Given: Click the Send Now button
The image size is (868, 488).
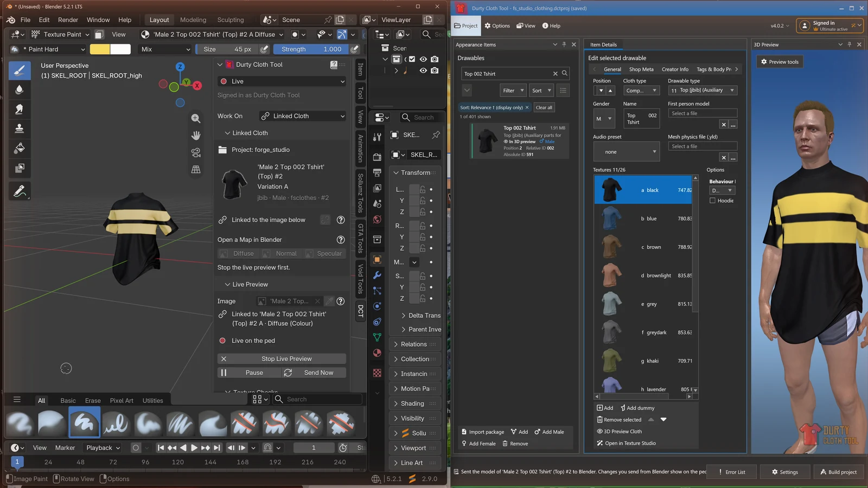Looking at the screenshot, I should click(314, 373).
